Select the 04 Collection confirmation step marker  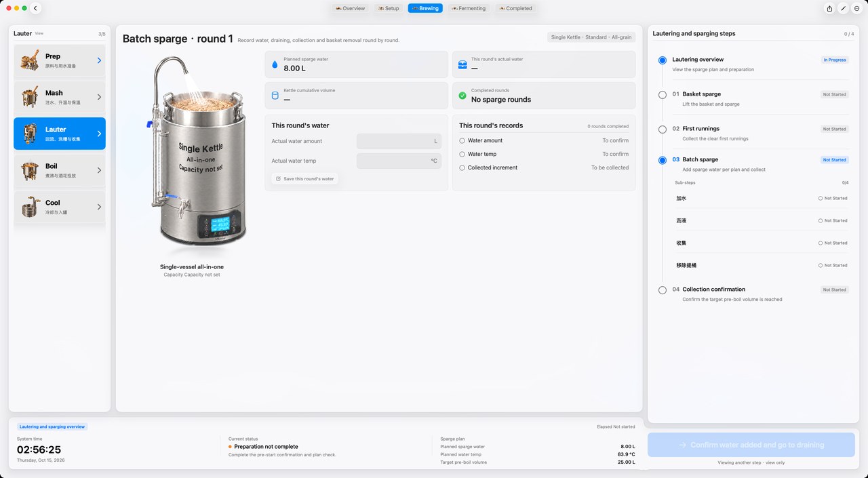click(x=663, y=290)
